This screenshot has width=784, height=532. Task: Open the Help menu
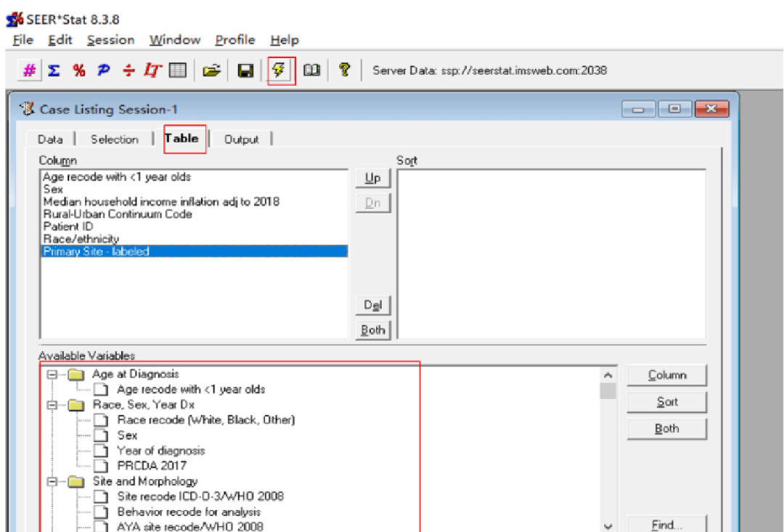(x=285, y=40)
